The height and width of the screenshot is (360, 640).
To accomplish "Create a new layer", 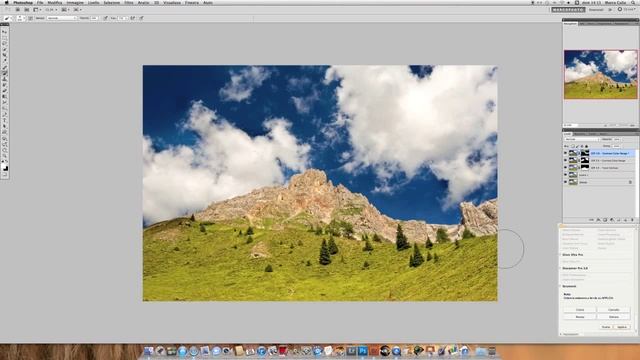I will [x=625, y=220].
